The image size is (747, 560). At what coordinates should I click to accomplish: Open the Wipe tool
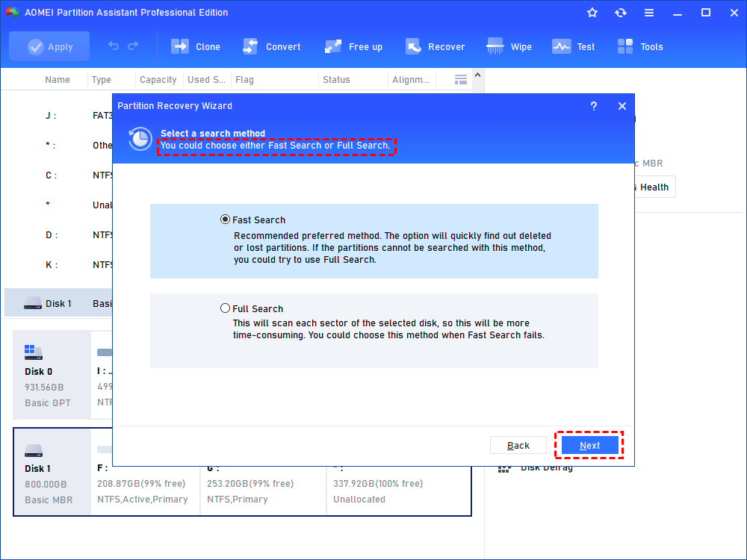point(509,46)
